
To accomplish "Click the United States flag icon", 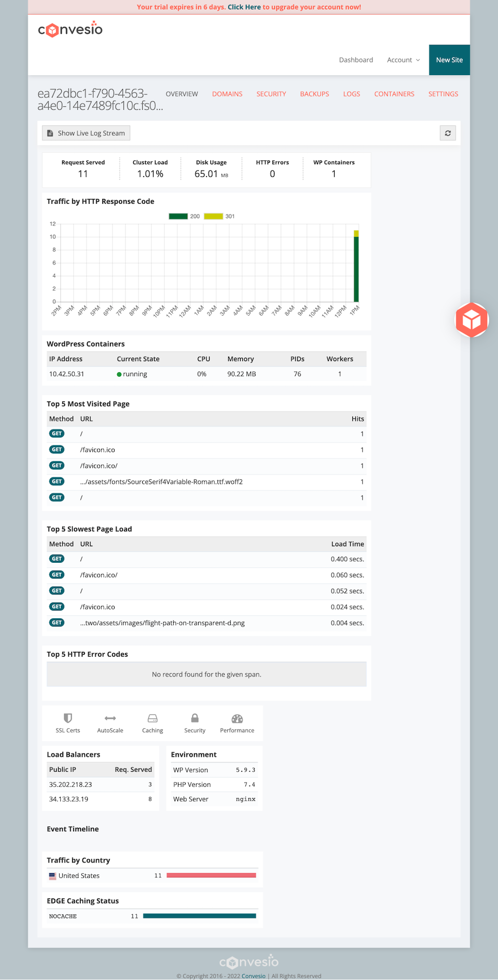I will 52,876.
